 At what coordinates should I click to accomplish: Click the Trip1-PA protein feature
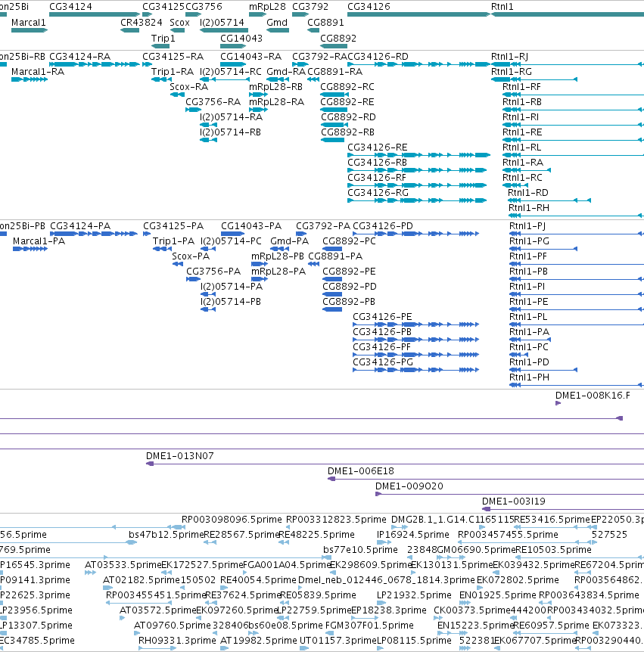(162, 249)
